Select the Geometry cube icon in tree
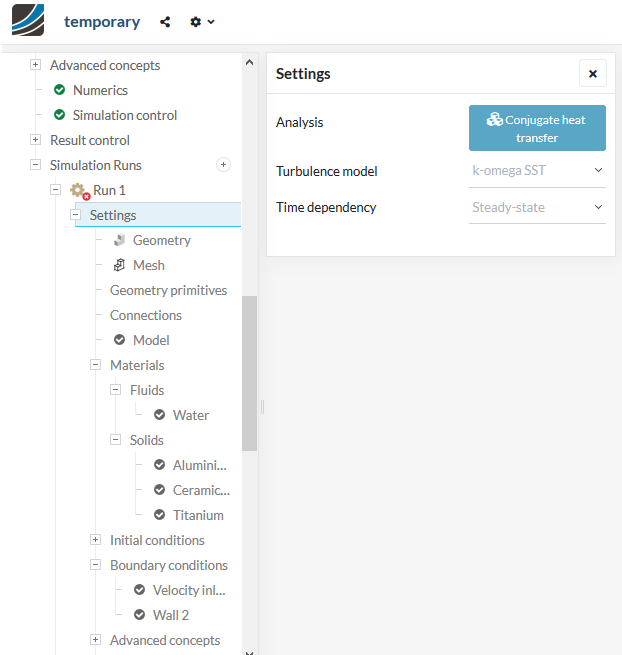 tap(119, 240)
